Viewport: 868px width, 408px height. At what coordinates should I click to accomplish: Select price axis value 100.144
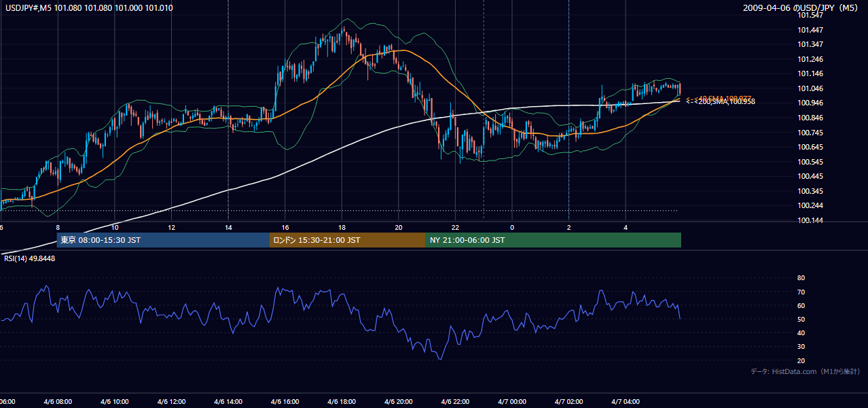(810, 220)
